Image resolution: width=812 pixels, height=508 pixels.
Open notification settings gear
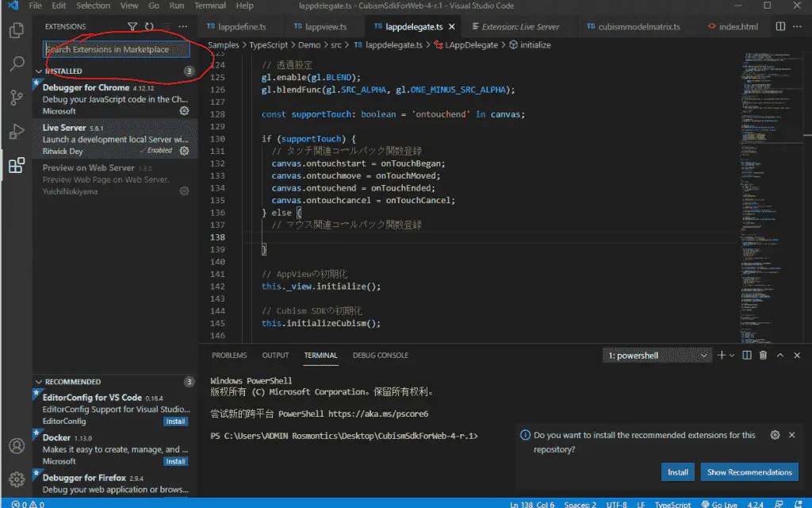pos(775,435)
